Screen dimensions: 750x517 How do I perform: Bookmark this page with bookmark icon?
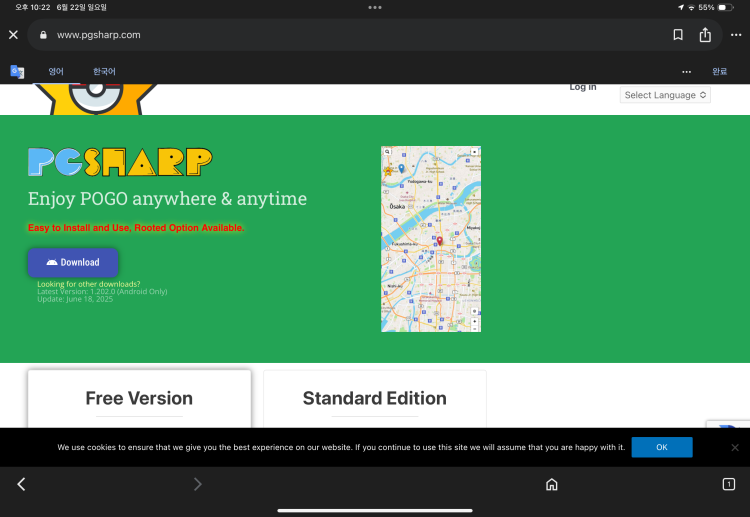click(678, 35)
